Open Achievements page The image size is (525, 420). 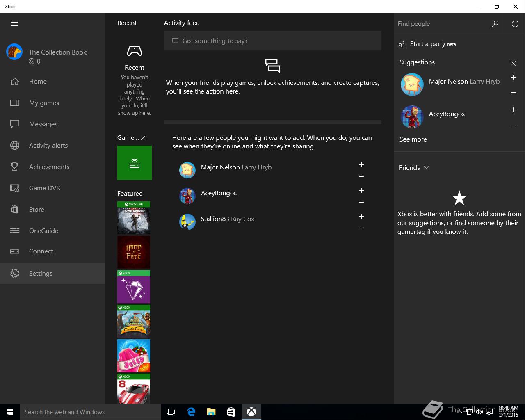52,167
